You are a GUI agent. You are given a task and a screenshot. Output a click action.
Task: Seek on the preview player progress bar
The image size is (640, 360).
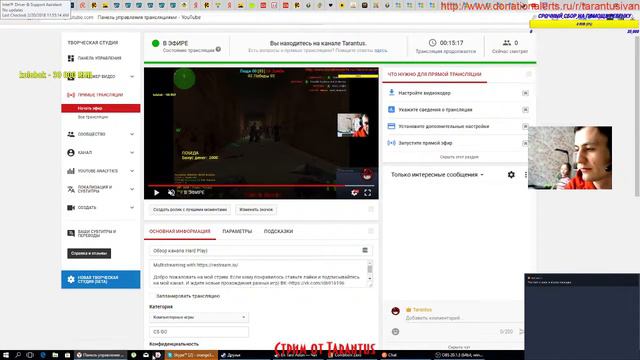(261, 185)
